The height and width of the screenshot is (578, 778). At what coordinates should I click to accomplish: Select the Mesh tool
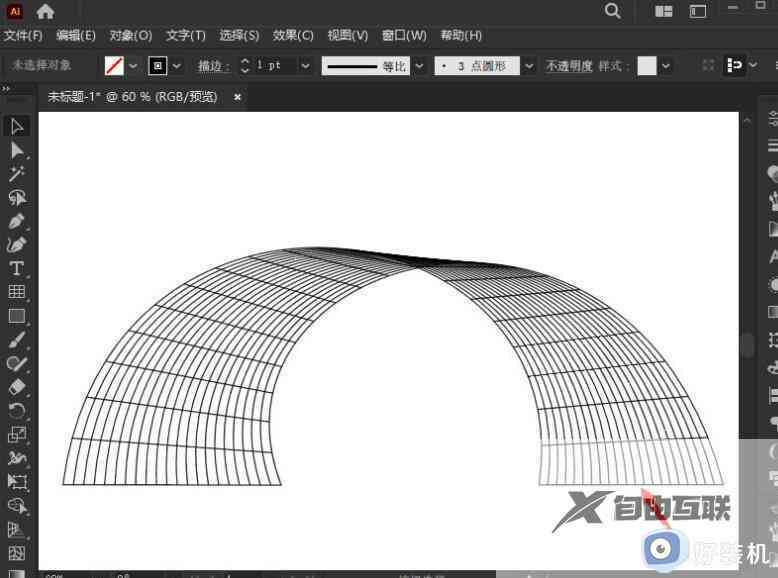click(17, 553)
